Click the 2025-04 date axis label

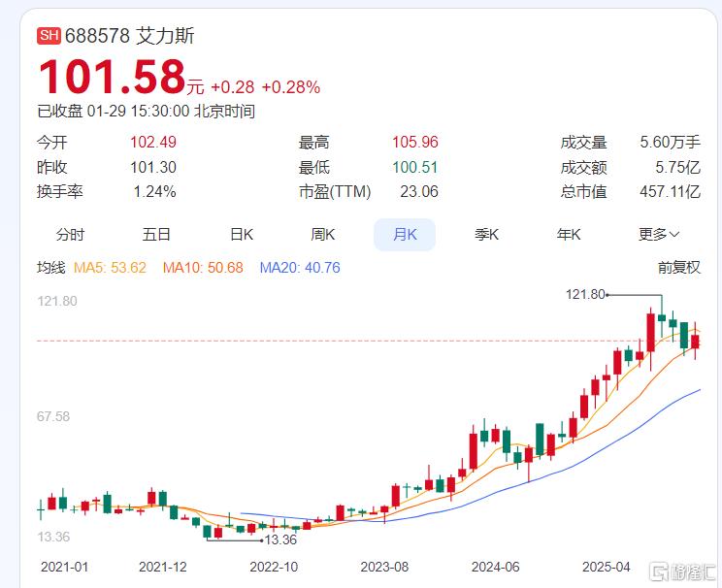[x=606, y=567]
